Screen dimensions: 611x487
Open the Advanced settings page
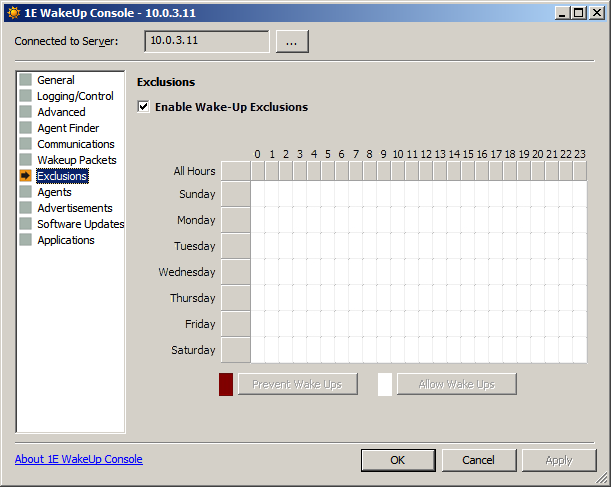tap(61, 112)
